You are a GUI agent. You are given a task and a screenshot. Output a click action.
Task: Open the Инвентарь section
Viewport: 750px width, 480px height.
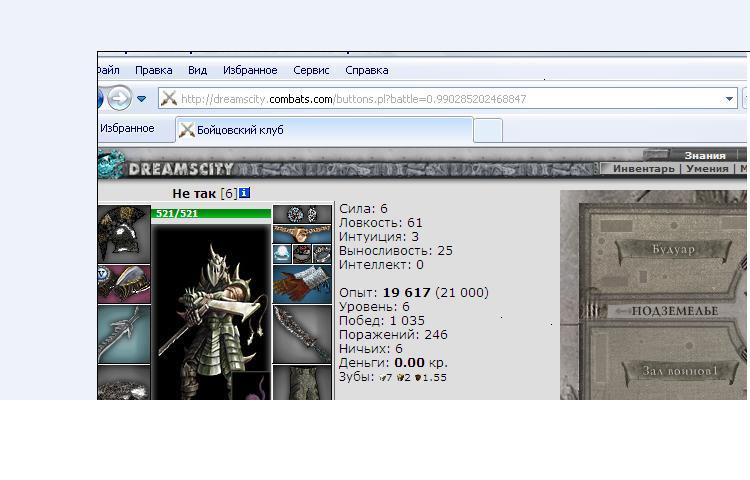pos(644,168)
